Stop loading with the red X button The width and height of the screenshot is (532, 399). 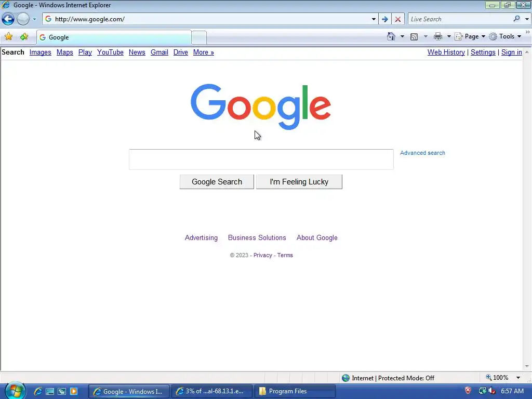tap(397, 19)
